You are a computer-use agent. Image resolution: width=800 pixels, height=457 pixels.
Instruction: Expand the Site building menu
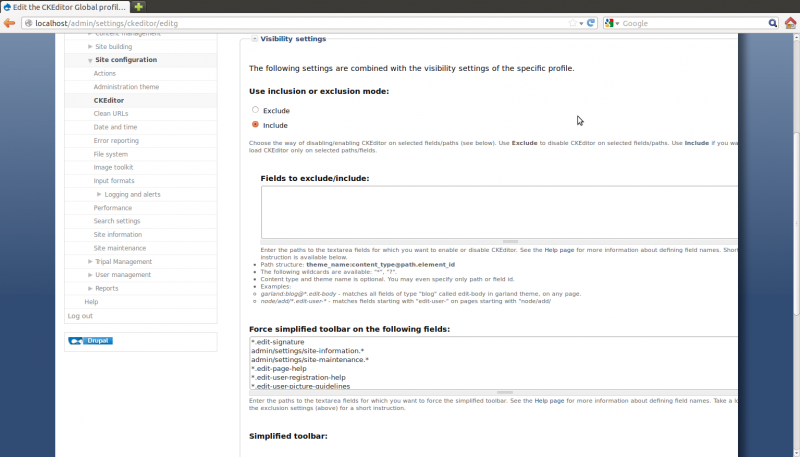90,46
